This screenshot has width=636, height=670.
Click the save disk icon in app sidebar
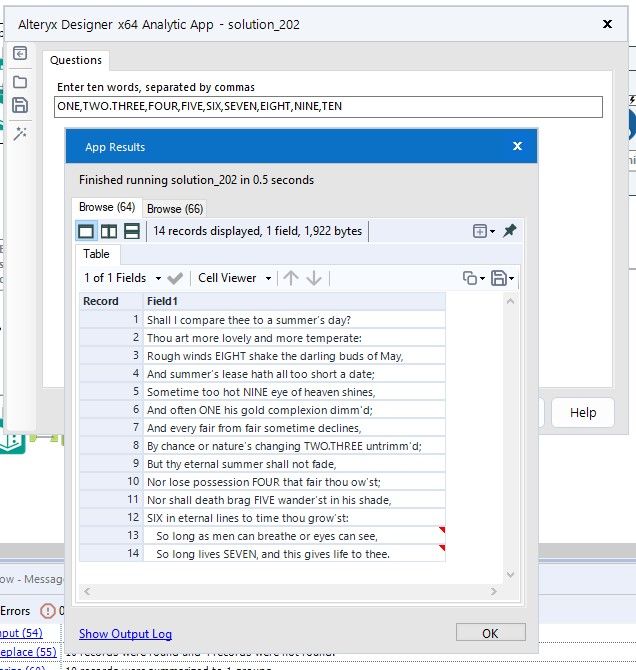20,105
